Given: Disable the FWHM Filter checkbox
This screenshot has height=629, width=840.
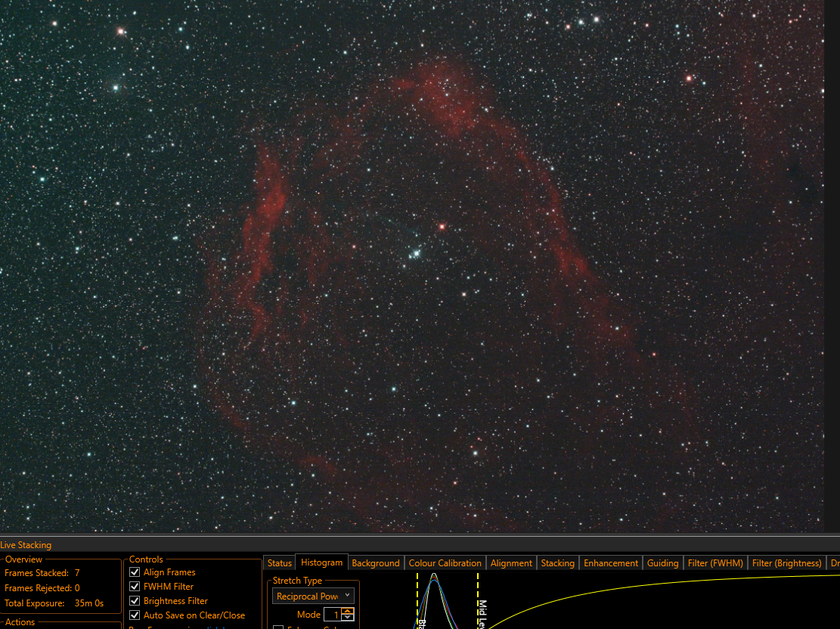Looking at the screenshot, I should point(135,587).
